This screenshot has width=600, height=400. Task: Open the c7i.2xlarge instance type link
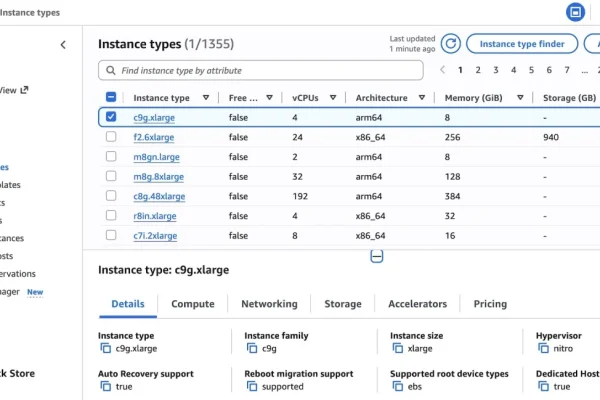coord(155,236)
